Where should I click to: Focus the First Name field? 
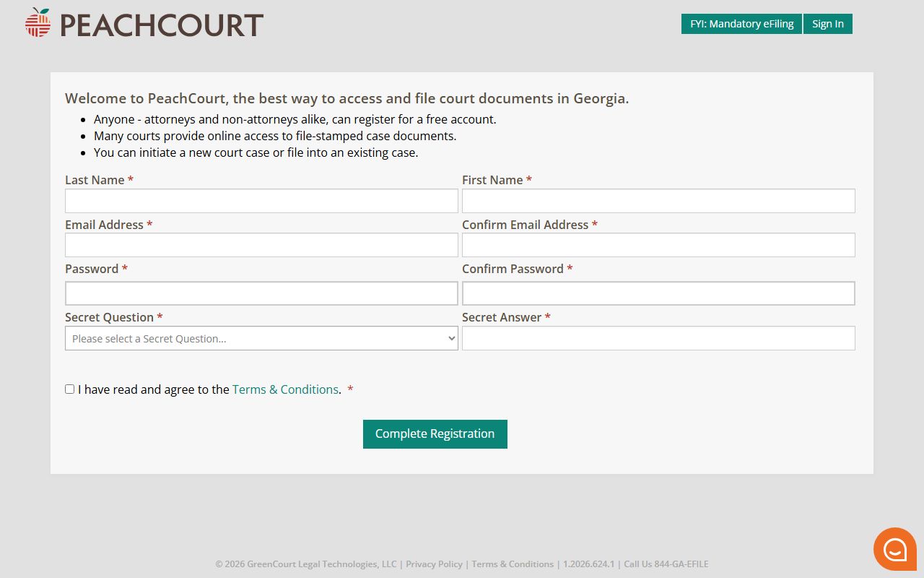point(658,201)
